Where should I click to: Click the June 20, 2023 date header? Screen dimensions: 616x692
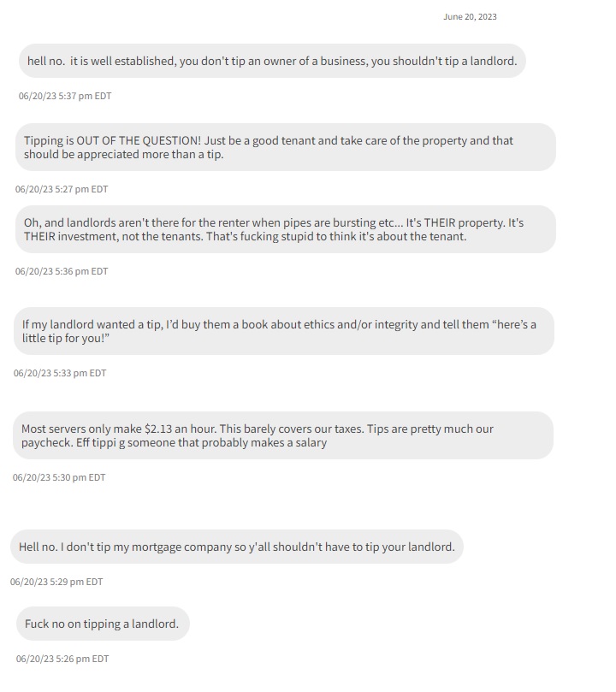click(x=470, y=17)
